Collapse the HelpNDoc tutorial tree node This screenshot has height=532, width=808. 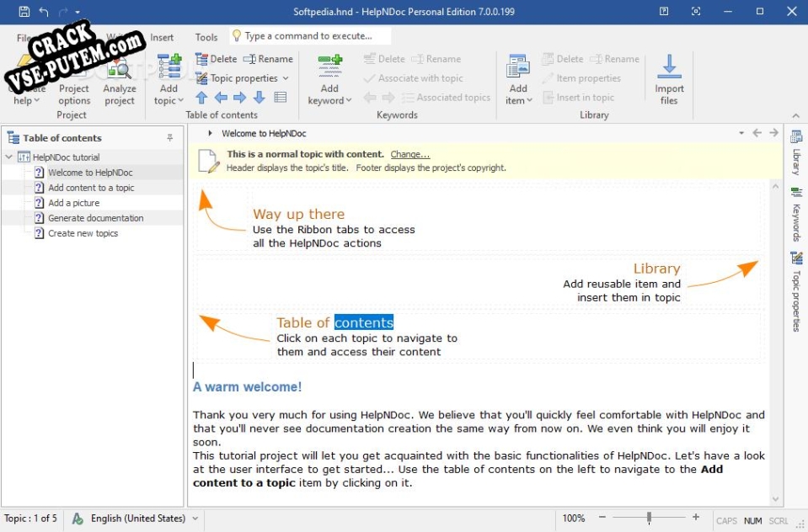8,157
